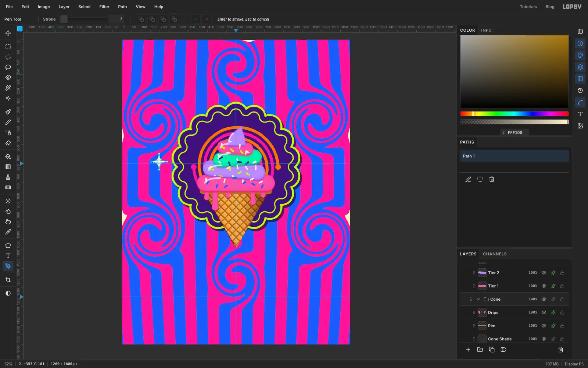Open the Filter menu
Screen dimensions: 588x368
point(104,7)
